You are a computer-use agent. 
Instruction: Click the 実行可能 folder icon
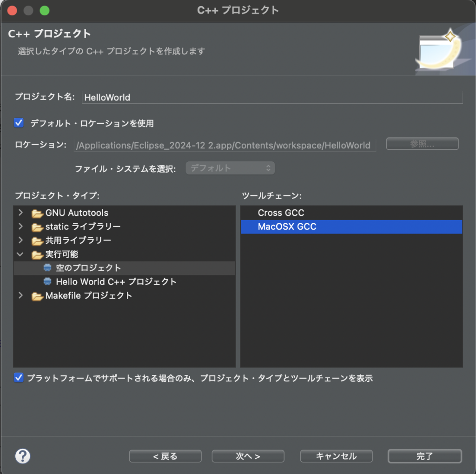[x=37, y=254]
